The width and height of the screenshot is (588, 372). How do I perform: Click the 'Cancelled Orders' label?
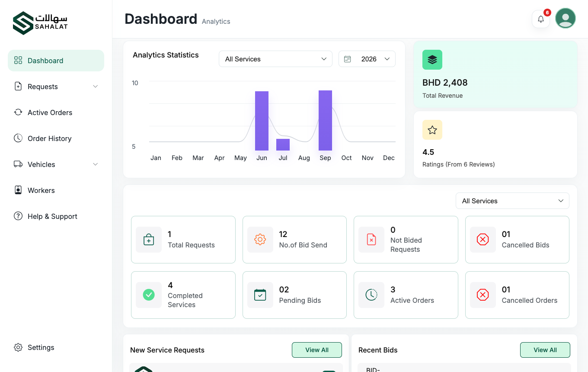[530, 300]
